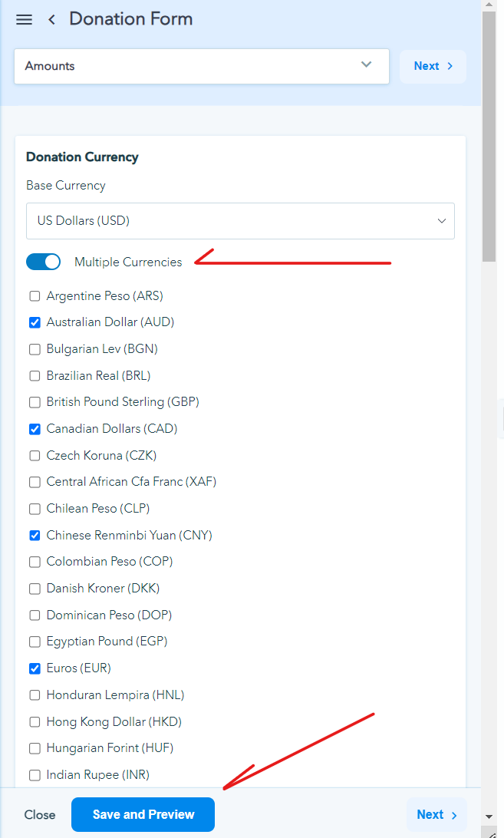Image resolution: width=504 pixels, height=838 pixels.
Task: Open the hamburger menu
Action: click(x=24, y=19)
